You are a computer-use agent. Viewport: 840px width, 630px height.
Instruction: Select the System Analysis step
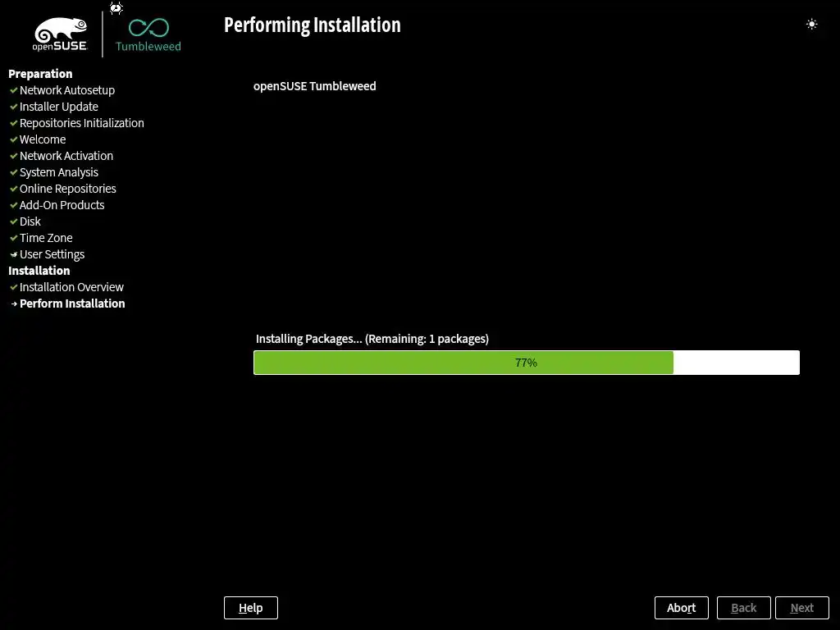[x=59, y=172]
